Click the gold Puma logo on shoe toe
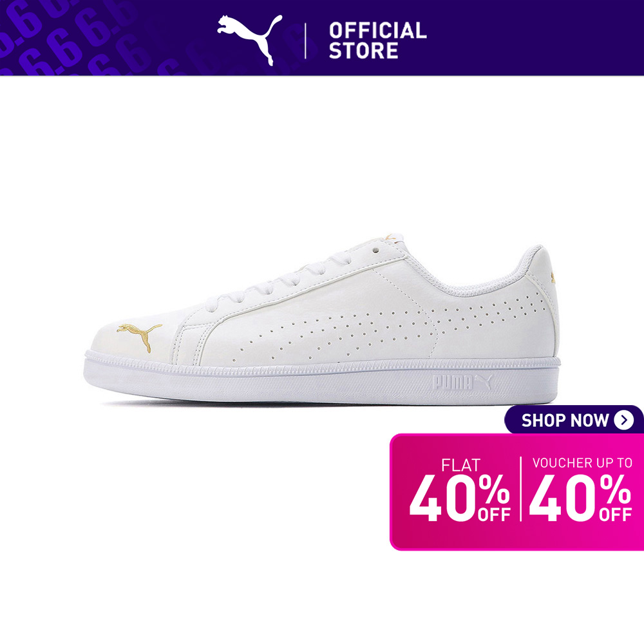644x644 pixels. 139,336
